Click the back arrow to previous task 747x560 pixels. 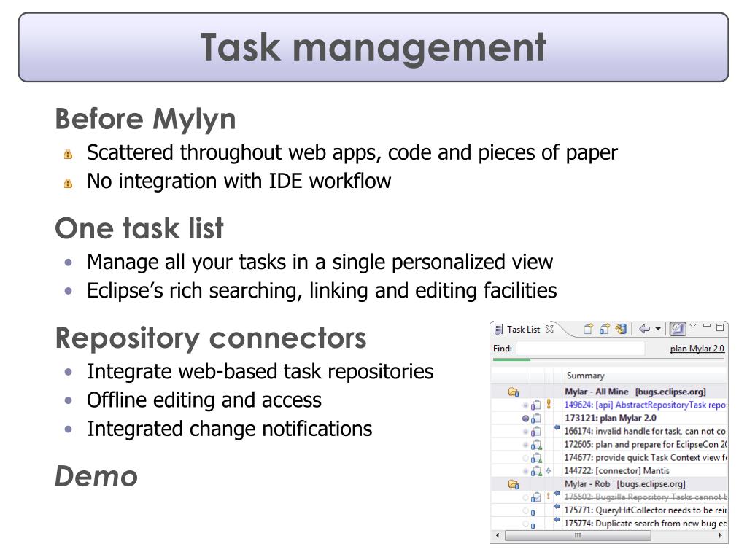[x=645, y=329]
